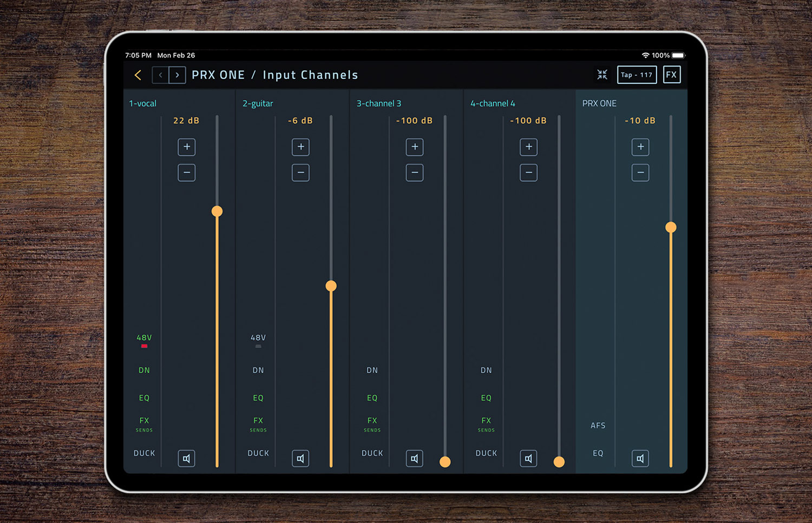812x523 pixels.
Task: Decrease 2-guitar gain with minus button
Action: [300, 173]
